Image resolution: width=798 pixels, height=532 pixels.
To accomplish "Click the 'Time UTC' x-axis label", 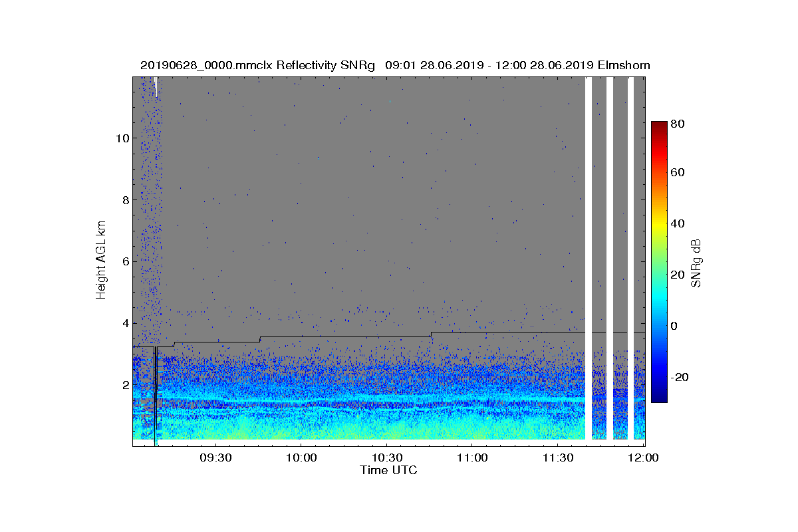I will (388, 470).
